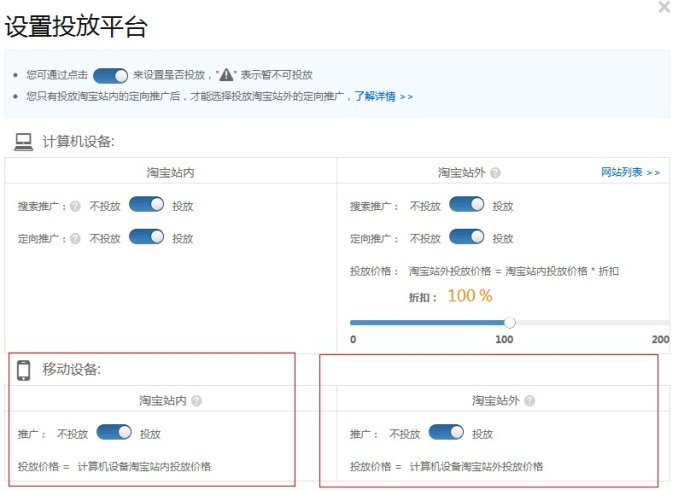Click the sample toggle in the tips box
The height and width of the screenshot is (490, 690).
click(x=111, y=75)
